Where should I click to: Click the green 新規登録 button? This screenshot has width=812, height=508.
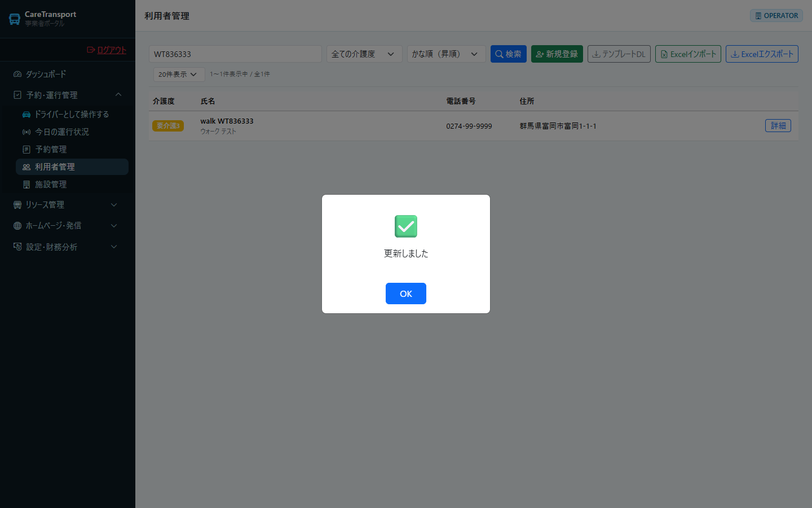557,54
